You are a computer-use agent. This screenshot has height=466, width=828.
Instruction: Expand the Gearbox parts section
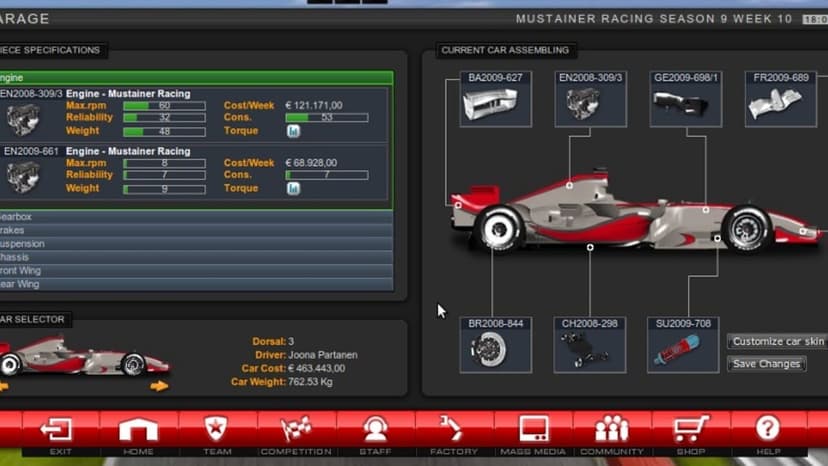(x=196, y=217)
